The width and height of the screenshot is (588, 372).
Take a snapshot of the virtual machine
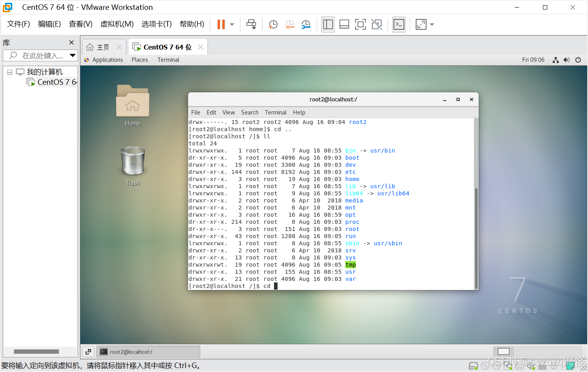click(x=273, y=25)
